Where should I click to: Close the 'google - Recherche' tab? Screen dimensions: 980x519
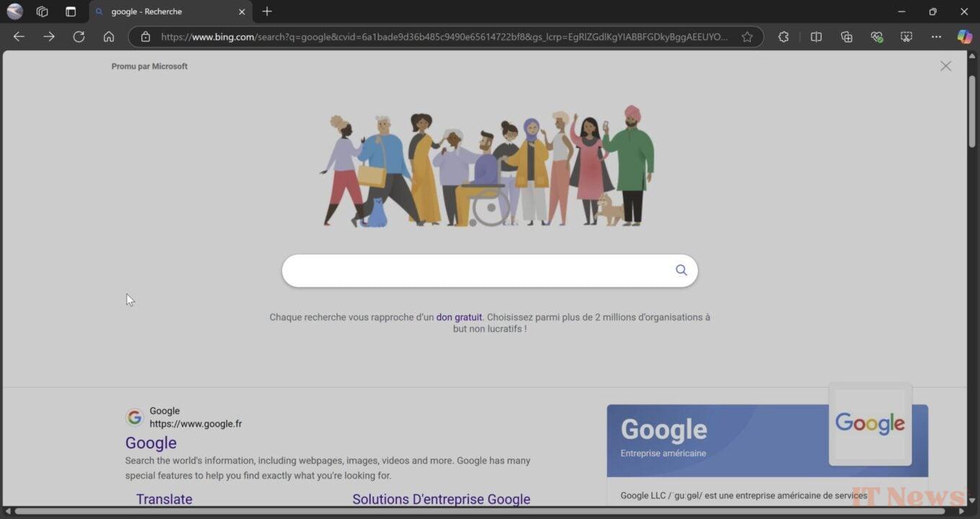click(241, 12)
